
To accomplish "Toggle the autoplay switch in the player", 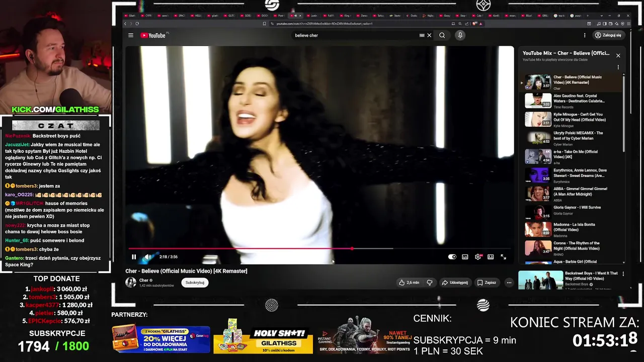I will [452, 257].
